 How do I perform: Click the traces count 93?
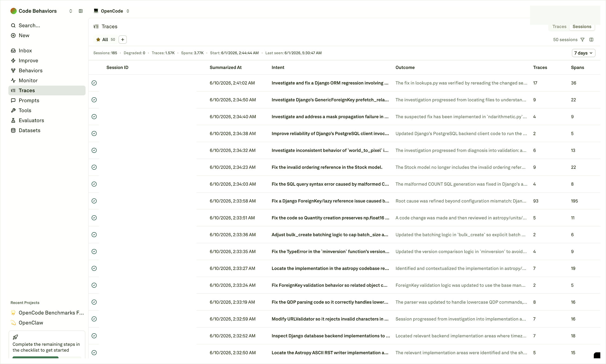coord(535,201)
